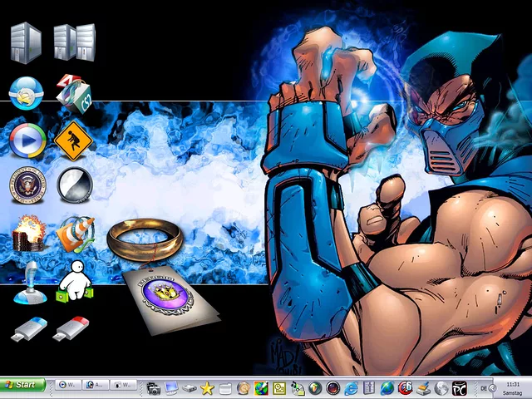
Task: Click the yellow star quick launch icon
Action: pyautogui.click(x=207, y=387)
